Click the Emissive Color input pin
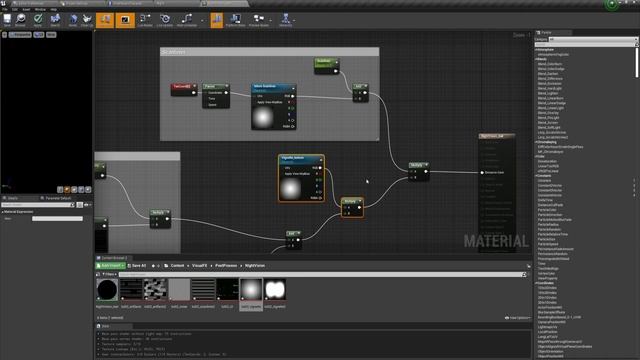Screen dimensions: 640x360 (x=482, y=173)
